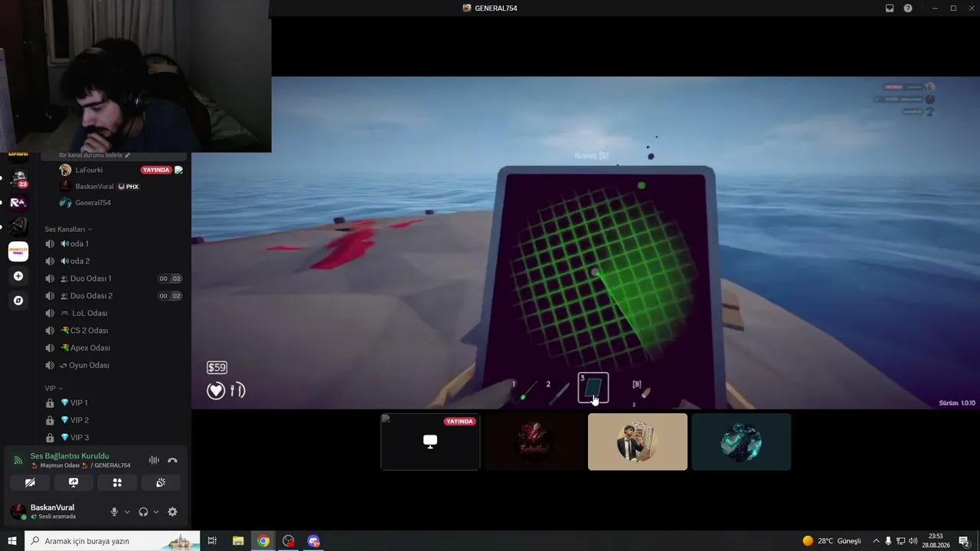Screen dimensions: 980x551
Task: Mute the microphone
Action: tap(114, 512)
